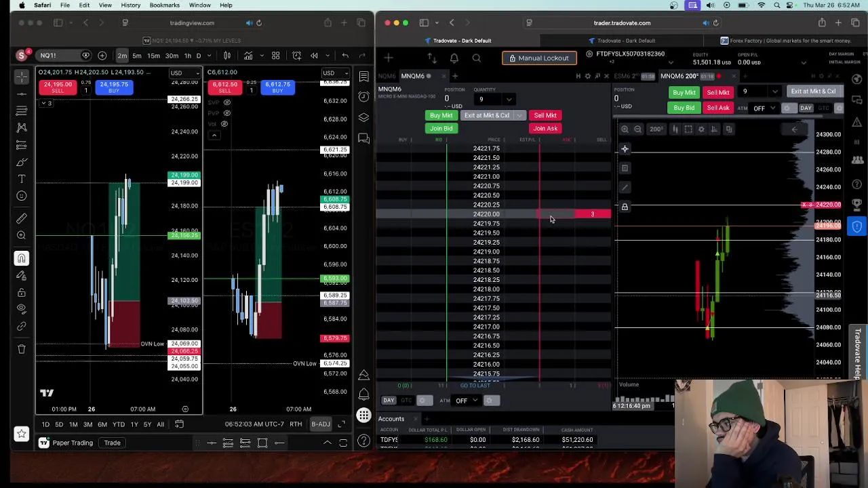Click the Tradovate chart crosshair icon

tap(625, 149)
